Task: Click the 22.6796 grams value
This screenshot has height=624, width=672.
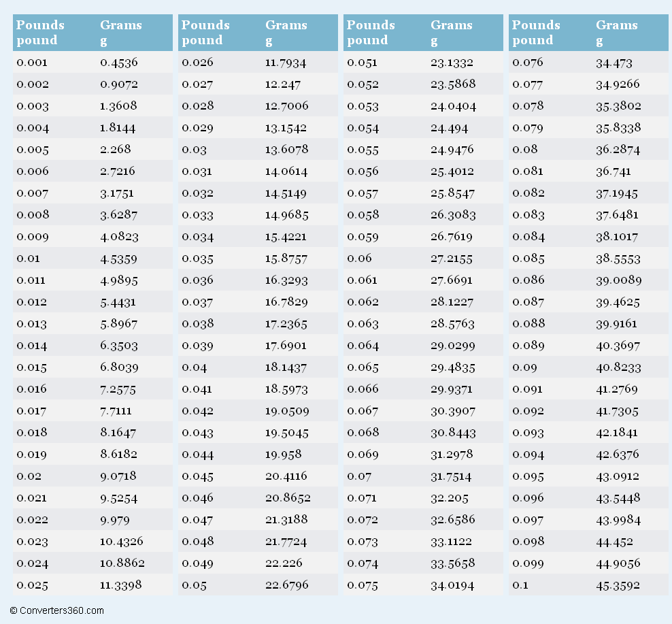Action: (x=286, y=585)
